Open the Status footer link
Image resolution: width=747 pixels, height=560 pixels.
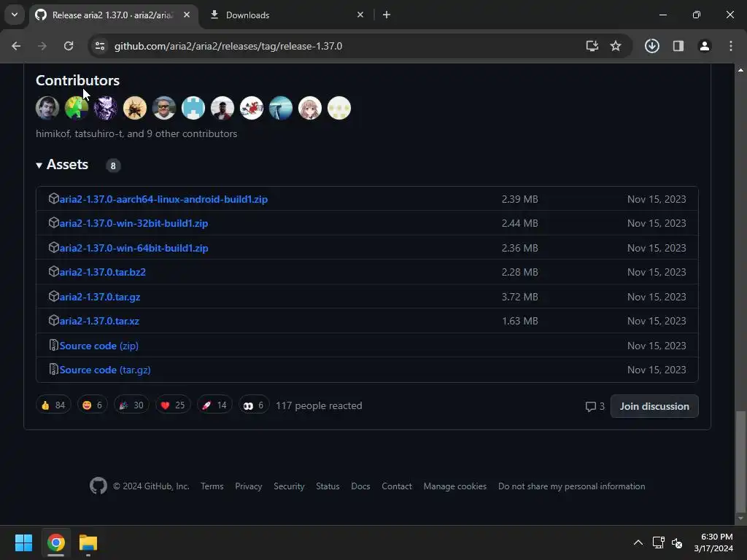point(328,486)
